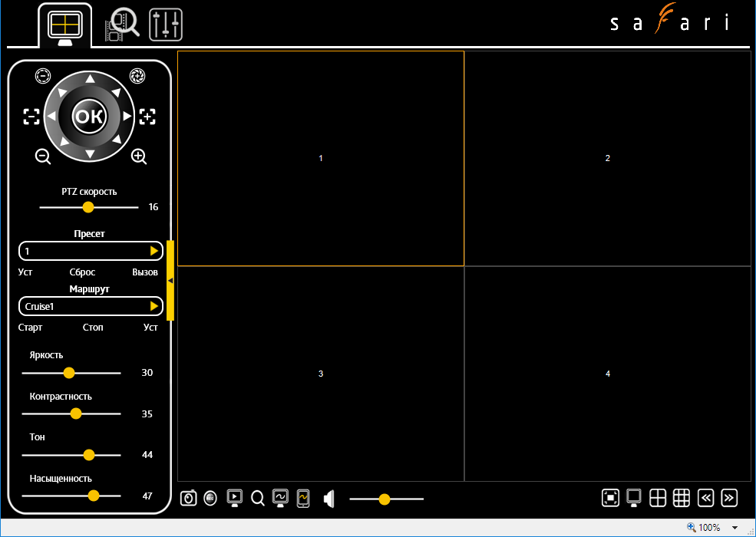This screenshot has width=756, height=537.
Task: Toggle the speaker audio icon
Action: [329, 499]
